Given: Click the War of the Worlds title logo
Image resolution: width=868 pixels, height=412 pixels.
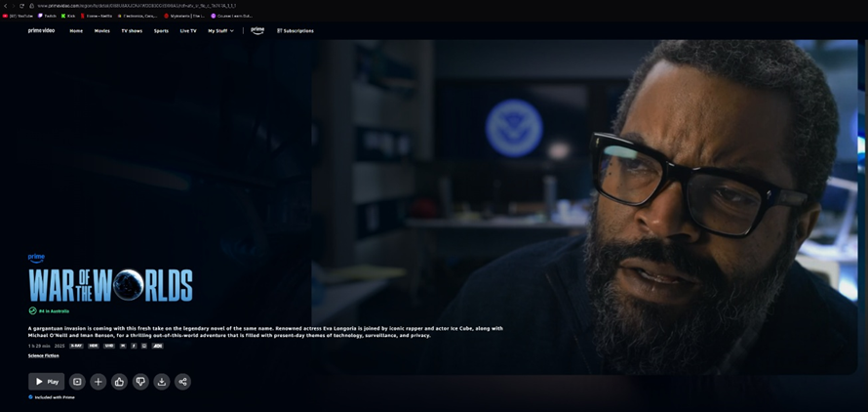Looking at the screenshot, I should (x=111, y=285).
